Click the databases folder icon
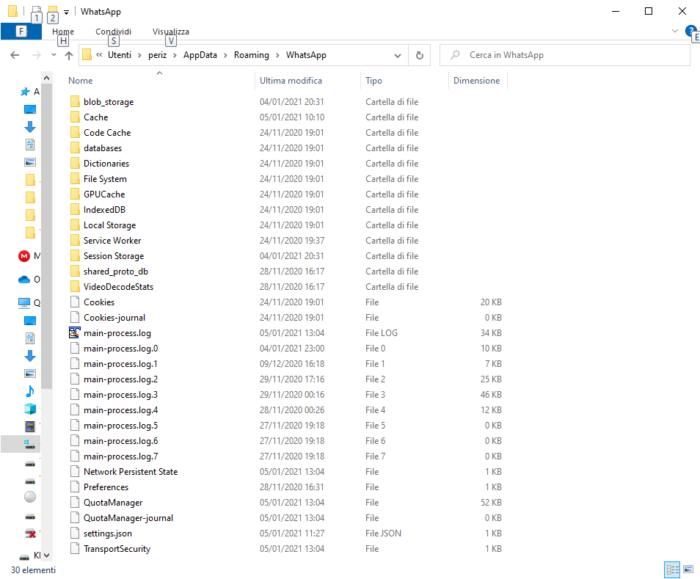This screenshot has height=579, width=700. click(75, 148)
